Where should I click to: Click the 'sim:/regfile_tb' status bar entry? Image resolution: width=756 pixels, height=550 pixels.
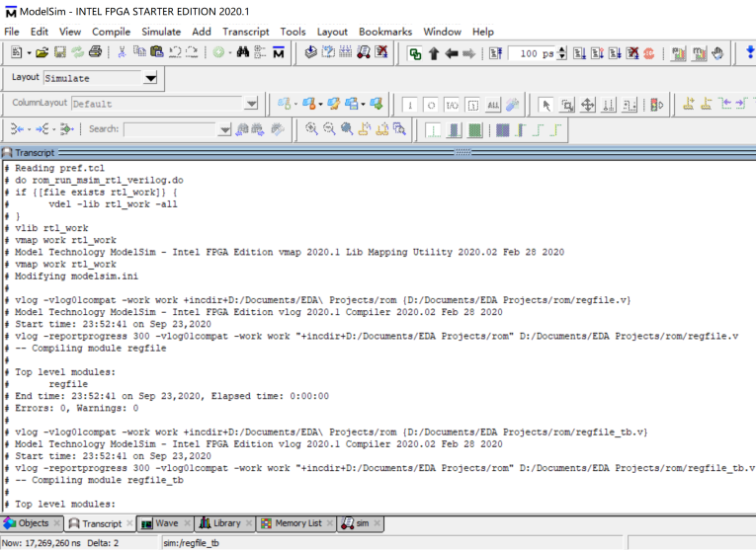click(x=192, y=543)
